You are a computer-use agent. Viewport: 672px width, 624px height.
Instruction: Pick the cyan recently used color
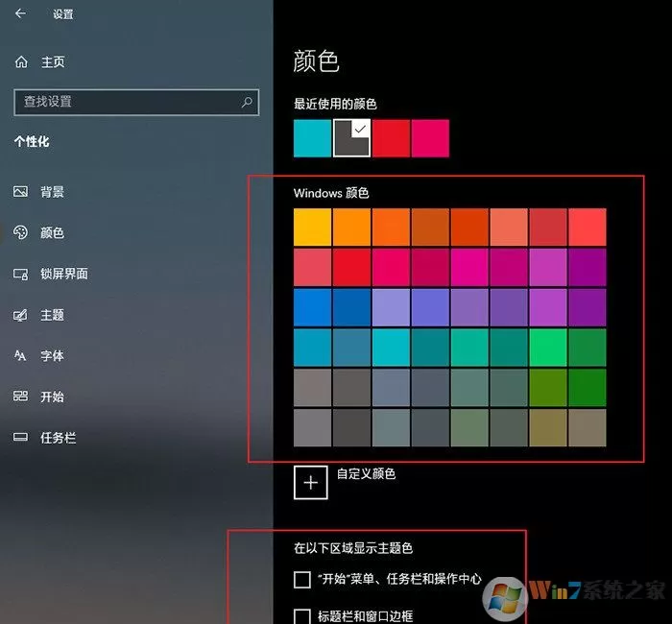312,138
